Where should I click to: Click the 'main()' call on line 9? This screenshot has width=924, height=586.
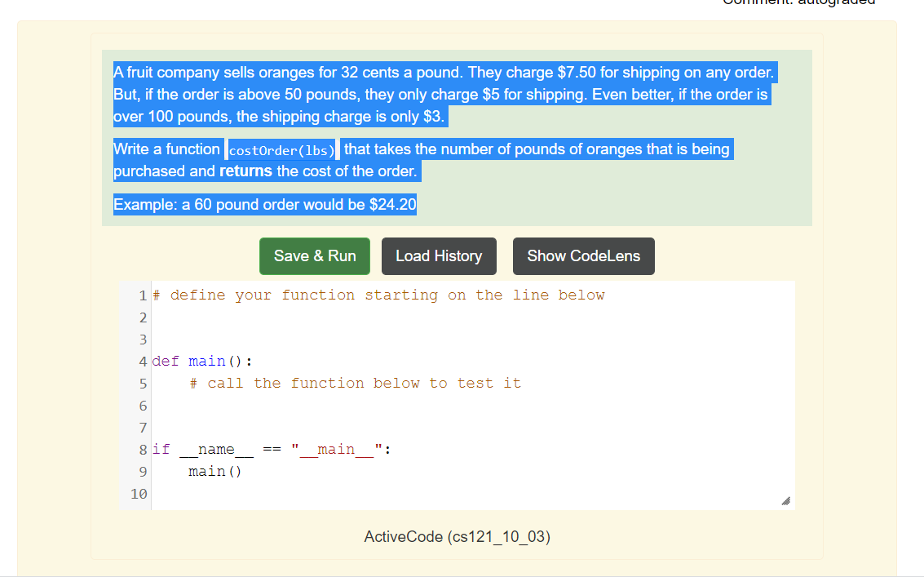click(x=214, y=471)
